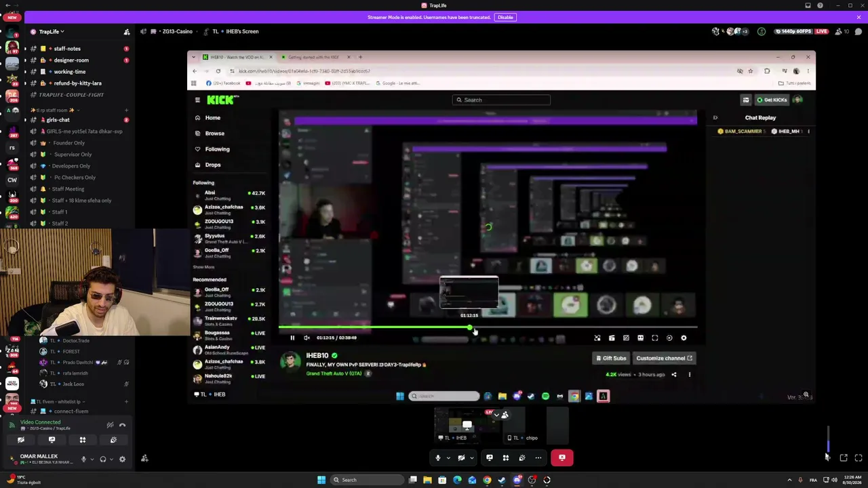Open the Discord inbox icon in title bar
The width and height of the screenshot is (868, 488).
pyautogui.click(x=808, y=5)
